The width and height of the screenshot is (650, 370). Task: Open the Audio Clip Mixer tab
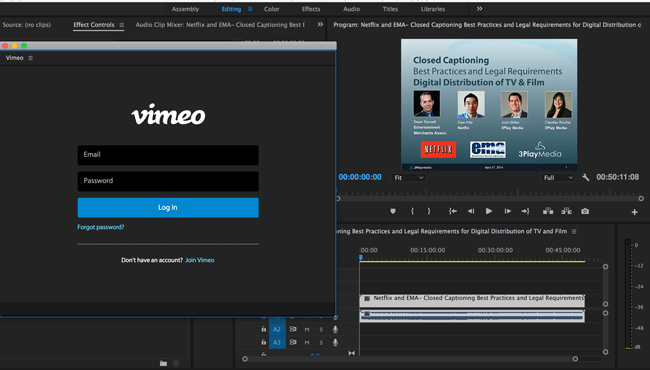pos(220,25)
